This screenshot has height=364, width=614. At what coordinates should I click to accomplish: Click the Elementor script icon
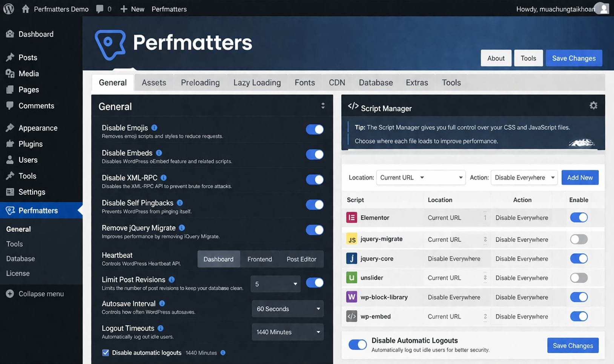(x=351, y=217)
